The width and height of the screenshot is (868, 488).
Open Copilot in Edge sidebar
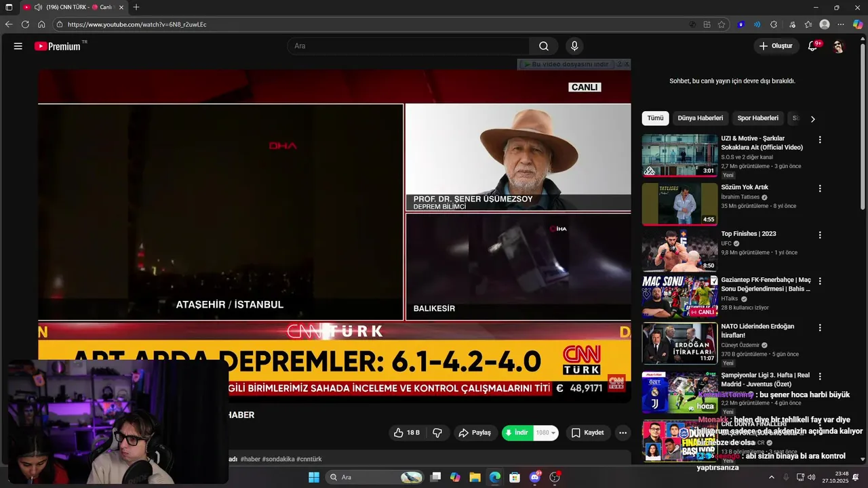click(x=858, y=24)
